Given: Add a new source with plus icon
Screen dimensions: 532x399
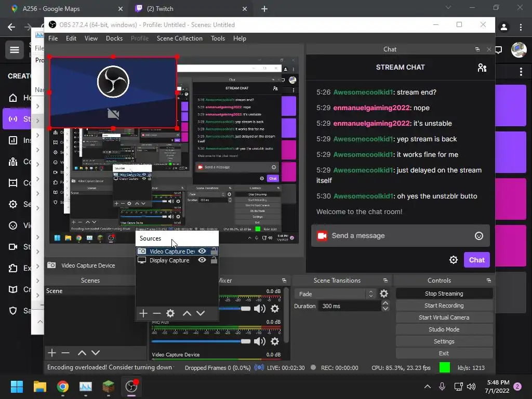Looking at the screenshot, I should point(143,313).
